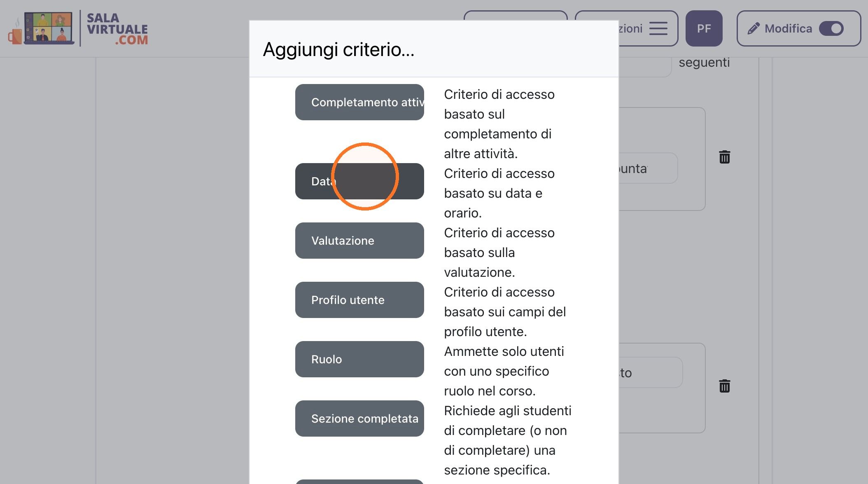
Task: Select the Data access criterion
Action: pyautogui.click(x=359, y=181)
